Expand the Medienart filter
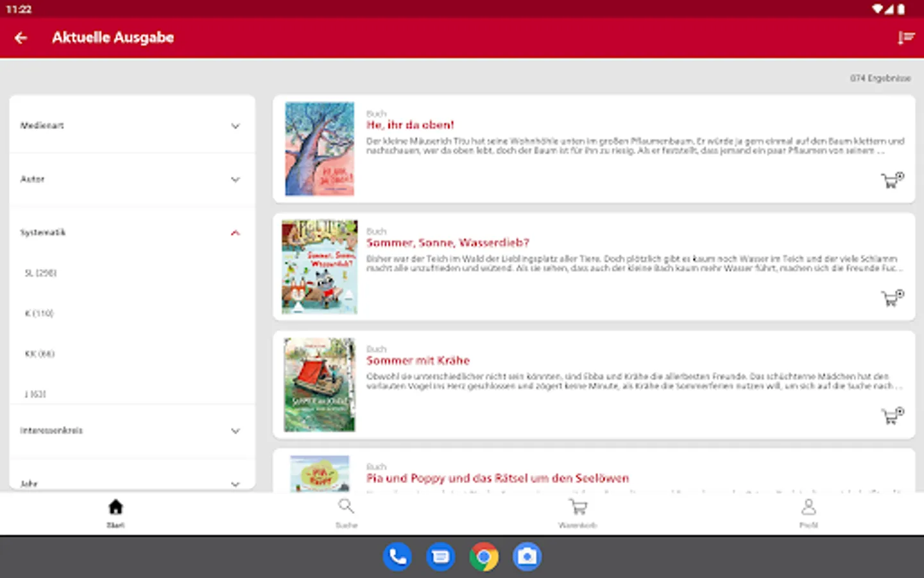This screenshot has height=578, width=924. click(132, 126)
